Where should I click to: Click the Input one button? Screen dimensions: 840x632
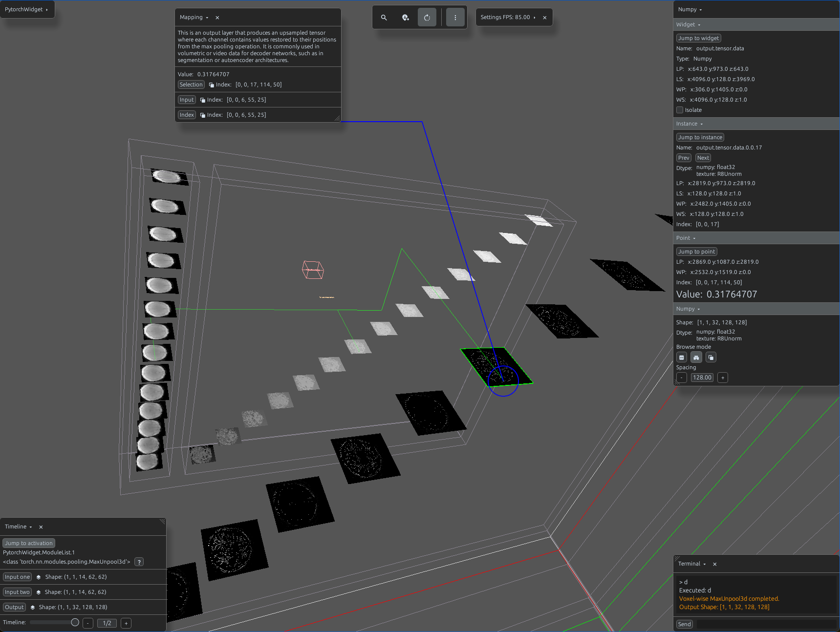click(18, 577)
